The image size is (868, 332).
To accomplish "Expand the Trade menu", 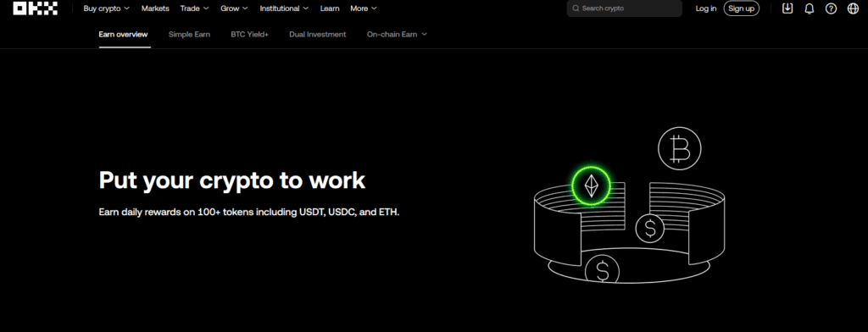I will [194, 8].
